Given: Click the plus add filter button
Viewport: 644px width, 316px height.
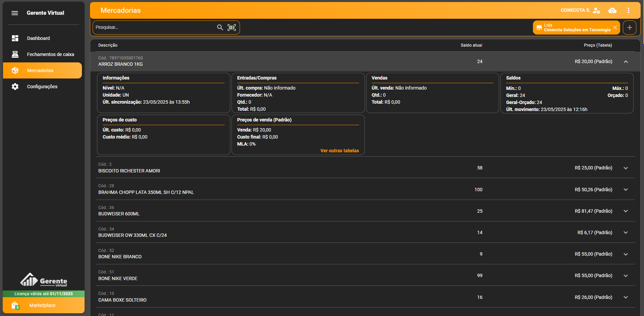Looking at the screenshot, I should coord(629,28).
